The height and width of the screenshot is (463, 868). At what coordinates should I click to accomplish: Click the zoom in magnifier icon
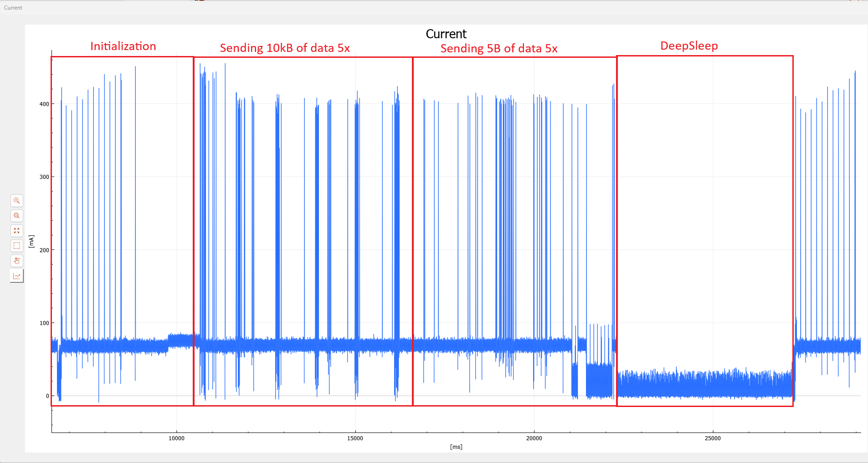pyautogui.click(x=17, y=201)
